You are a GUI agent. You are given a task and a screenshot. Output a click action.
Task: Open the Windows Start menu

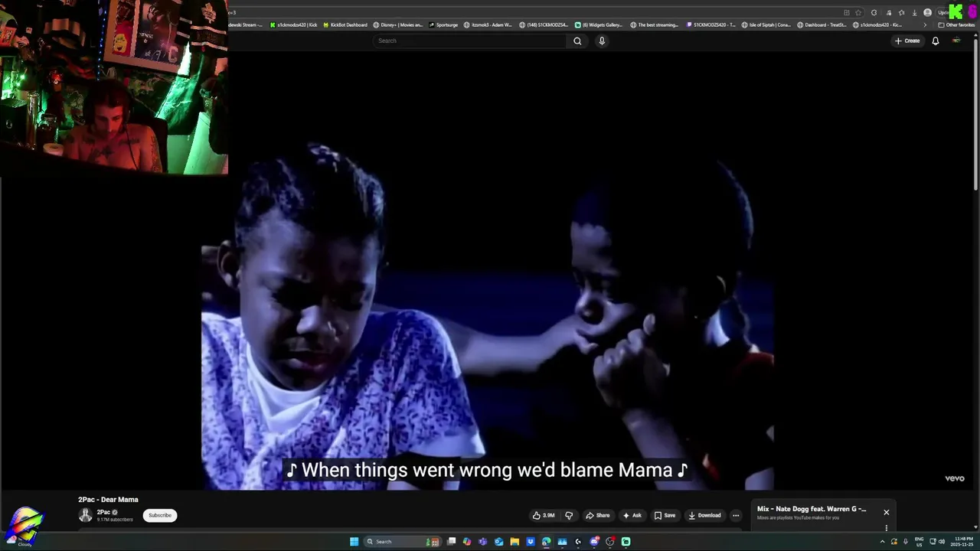point(354,541)
